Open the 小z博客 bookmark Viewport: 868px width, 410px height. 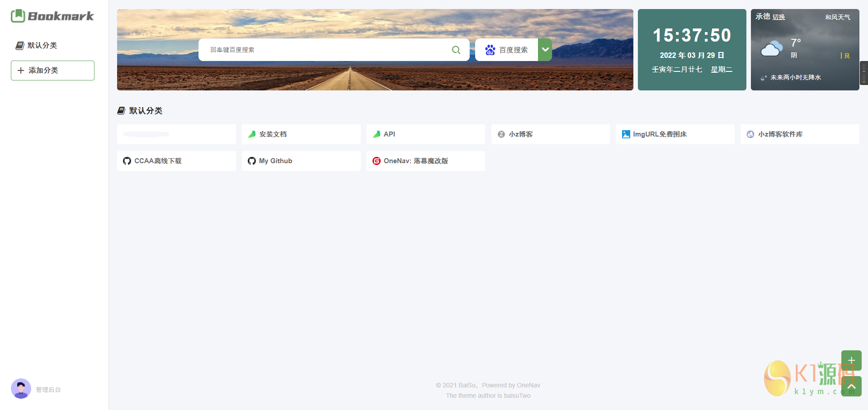click(x=551, y=134)
